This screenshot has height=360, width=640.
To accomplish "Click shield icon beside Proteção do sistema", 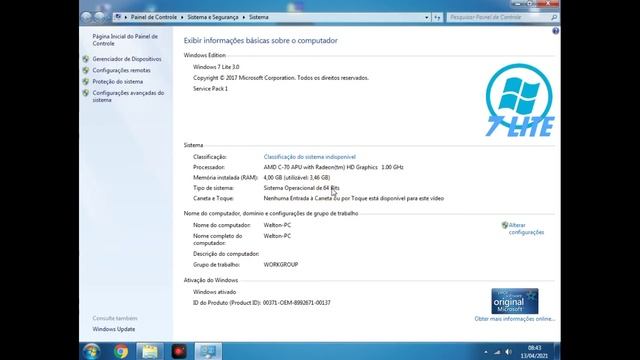I will (86, 82).
